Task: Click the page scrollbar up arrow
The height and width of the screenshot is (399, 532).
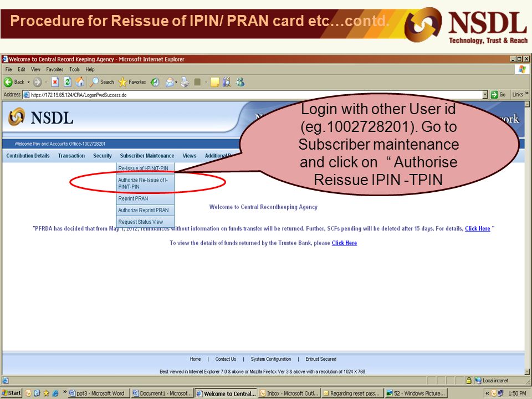Action: point(527,105)
